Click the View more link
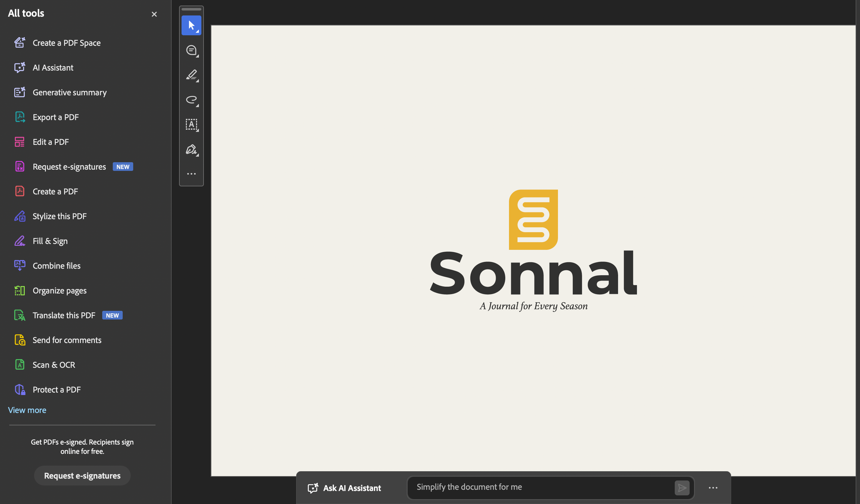 point(27,410)
